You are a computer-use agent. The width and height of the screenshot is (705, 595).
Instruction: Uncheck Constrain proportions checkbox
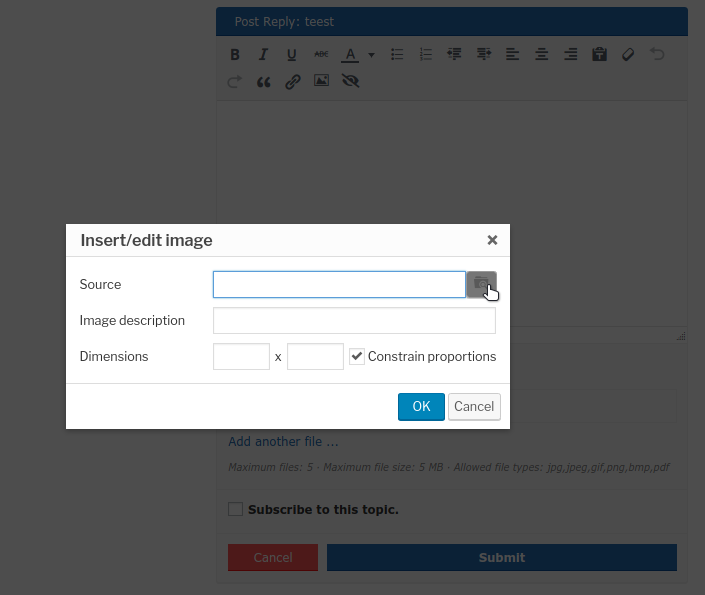[x=357, y=356]
